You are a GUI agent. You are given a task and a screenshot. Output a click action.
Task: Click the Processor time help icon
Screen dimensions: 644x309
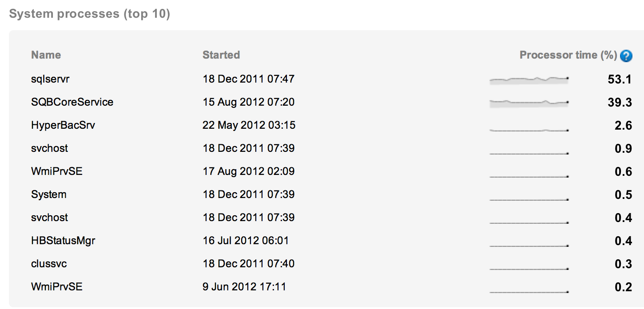(626, 56)
